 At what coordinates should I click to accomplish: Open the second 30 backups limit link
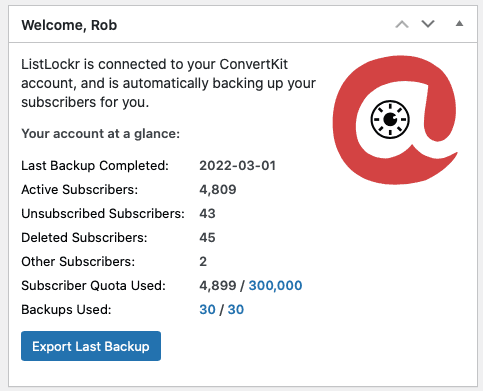coord(236,310)
